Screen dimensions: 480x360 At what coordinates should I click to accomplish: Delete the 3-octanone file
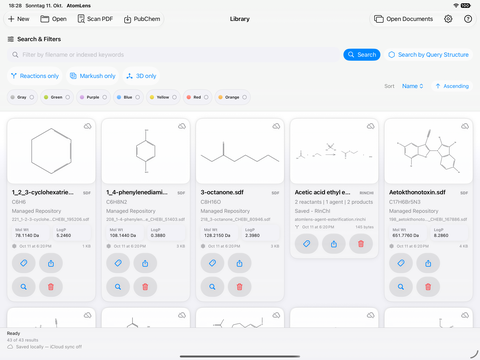(x=239, y=287)
